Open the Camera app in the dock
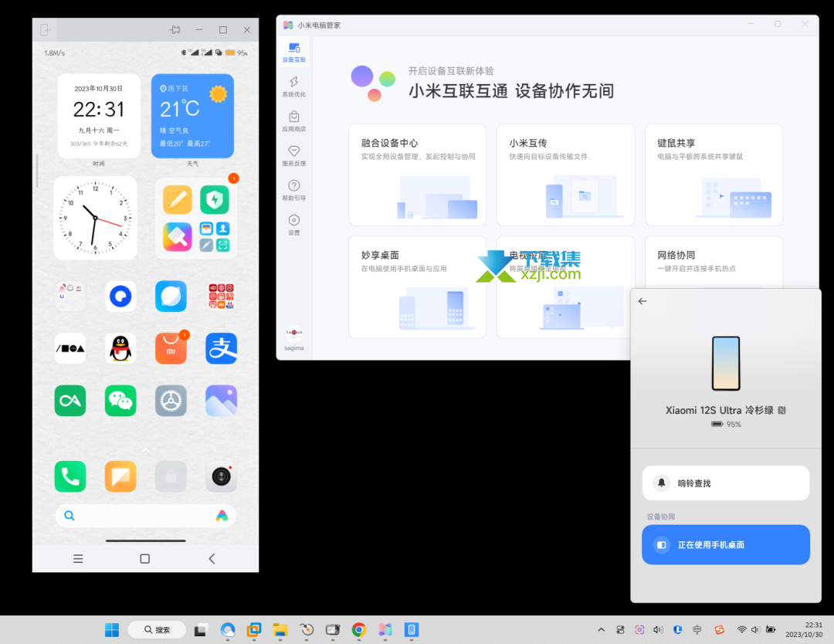Image resolution: width=834 pixels, height=644 pixels. tap(222, 476)
